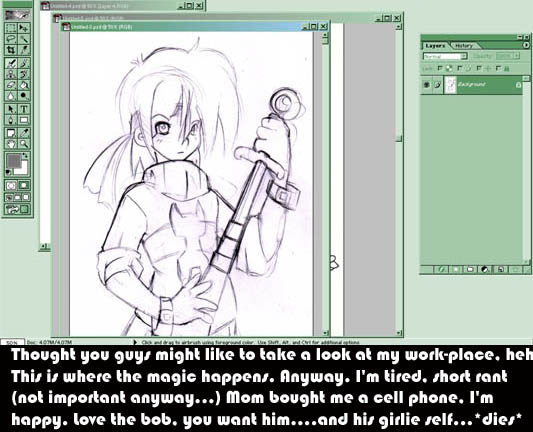Activate the Zoom magnifier tool
Screen dimensions: 533x432
click(x=23, y=144)
